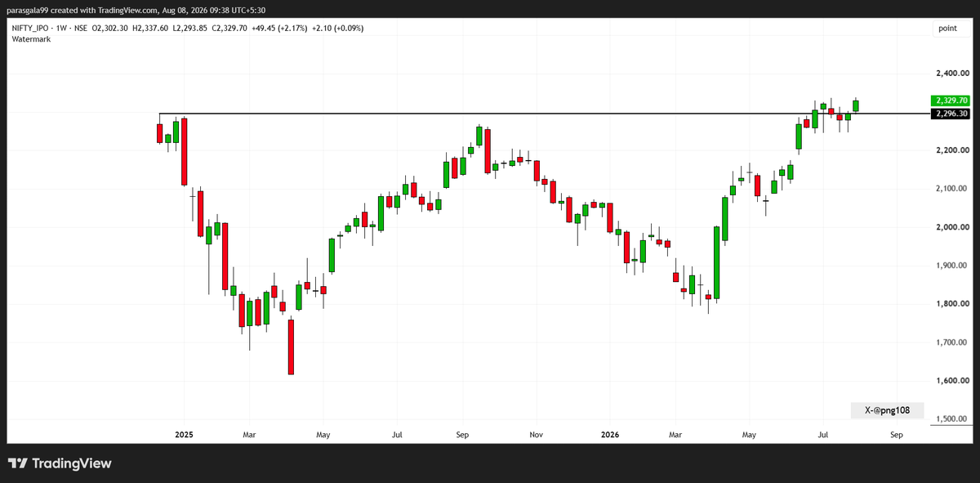
Task: Click the high value H2,337.60
Action: coord(150,29)
